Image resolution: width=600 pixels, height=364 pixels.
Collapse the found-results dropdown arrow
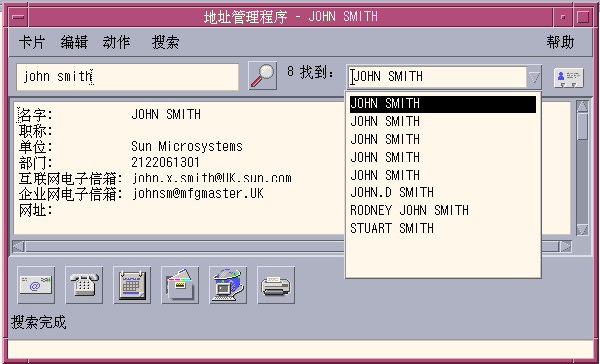pos(534,77)
